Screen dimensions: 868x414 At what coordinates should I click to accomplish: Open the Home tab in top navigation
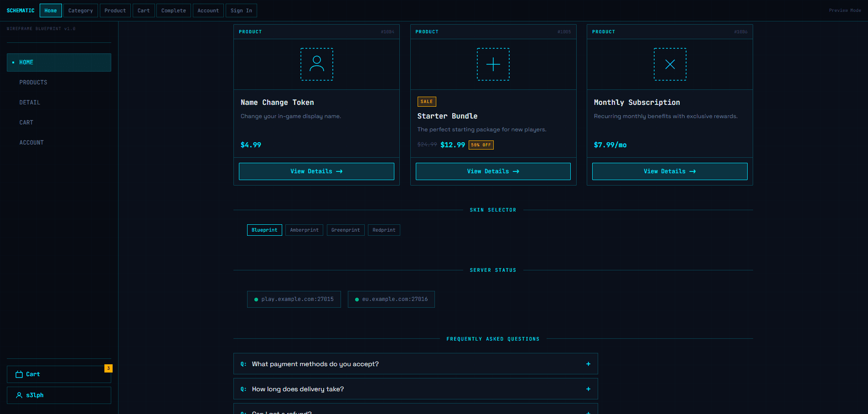(51, 10)
